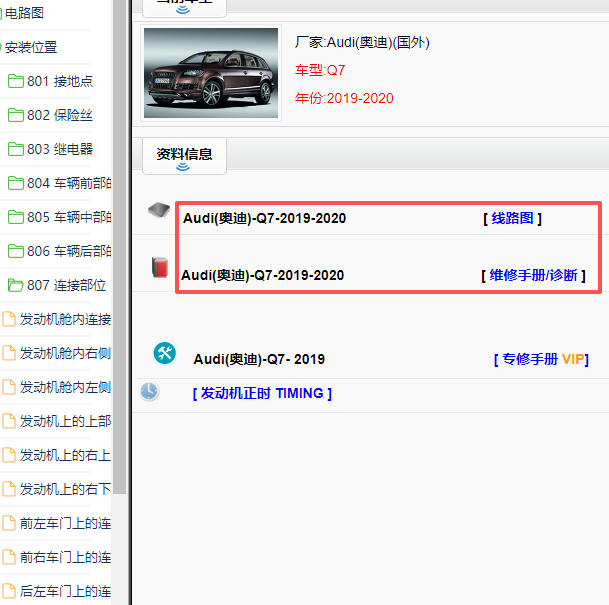Click the 厂家:Audi(奥迪)(国外) text
This screenshot has height=605, width=609.
coord(362,42)
